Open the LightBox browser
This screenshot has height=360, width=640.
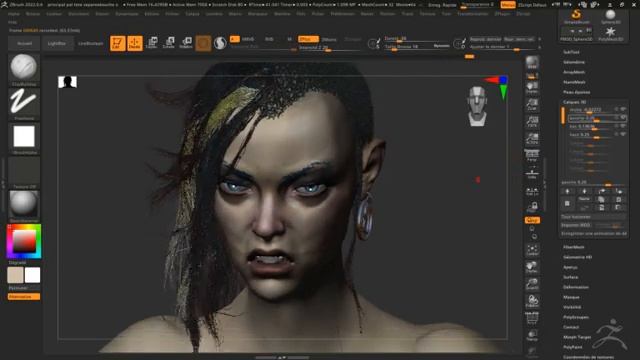tap(57, 43)
